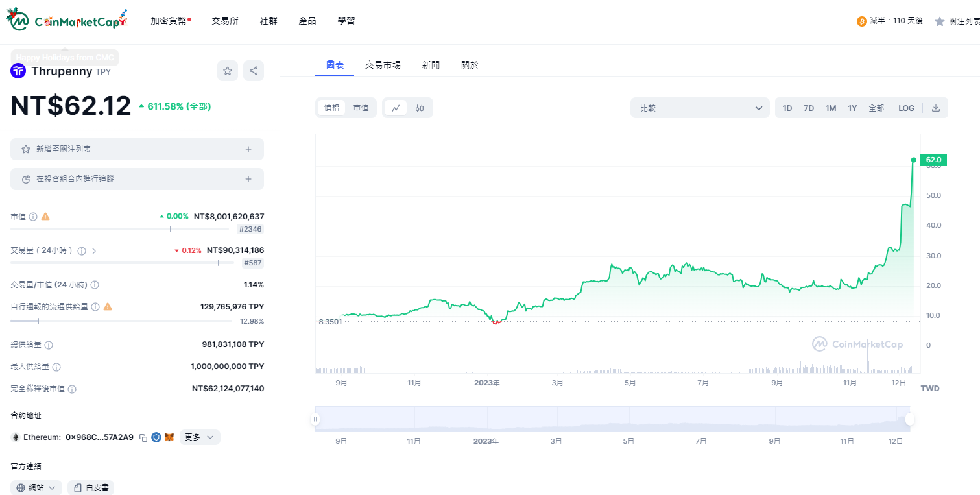Click the info icon beside 交易量/市值

coord(95,285)
